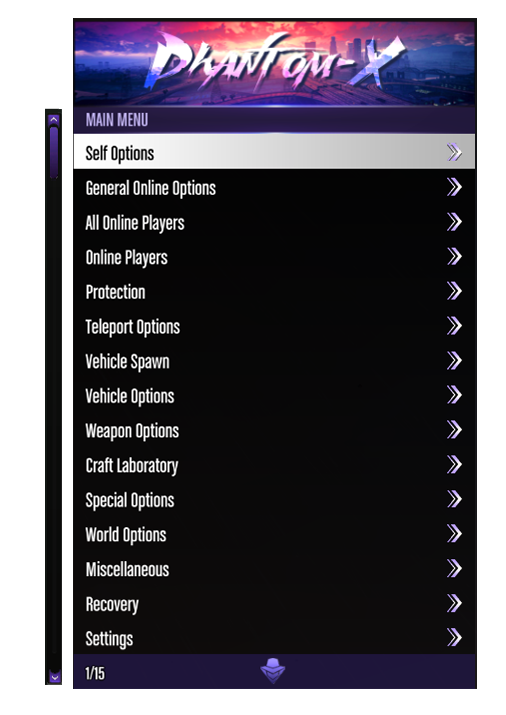Expand the World Options submenu arrow
The width and height of the screenshot is (506, 715).
click(454, 534)
